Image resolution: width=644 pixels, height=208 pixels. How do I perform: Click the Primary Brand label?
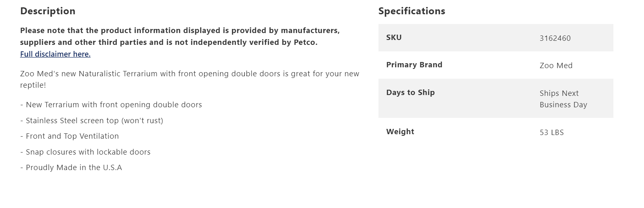[x=414, y=65]
